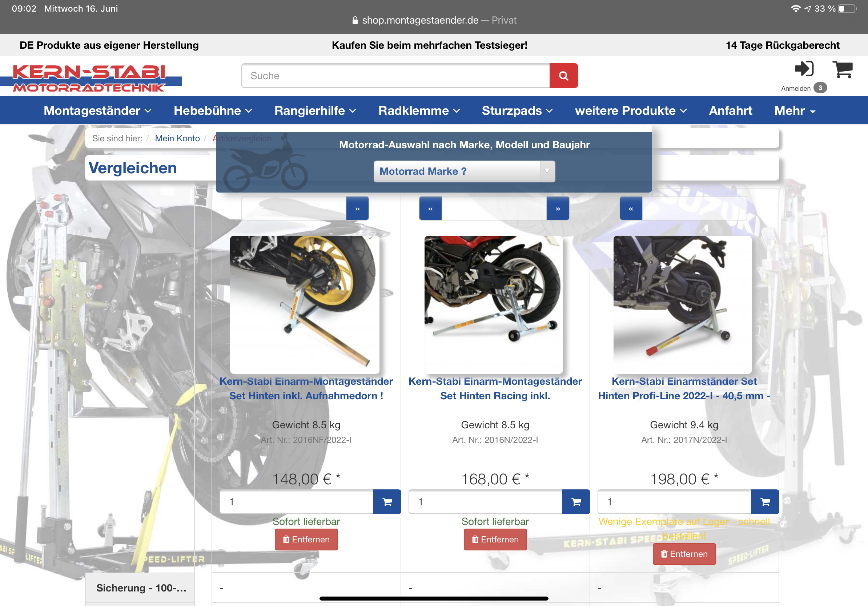Open the Anfahrt menu item

730,111
